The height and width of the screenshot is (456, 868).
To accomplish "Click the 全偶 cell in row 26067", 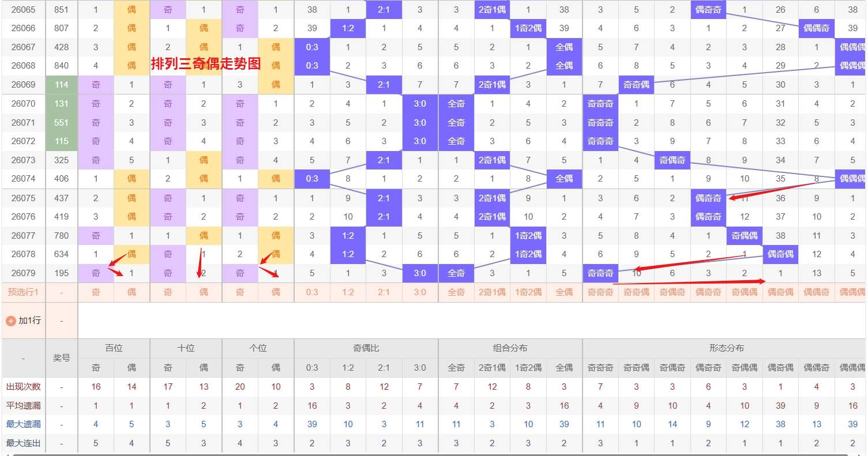I will click(564, 47).
